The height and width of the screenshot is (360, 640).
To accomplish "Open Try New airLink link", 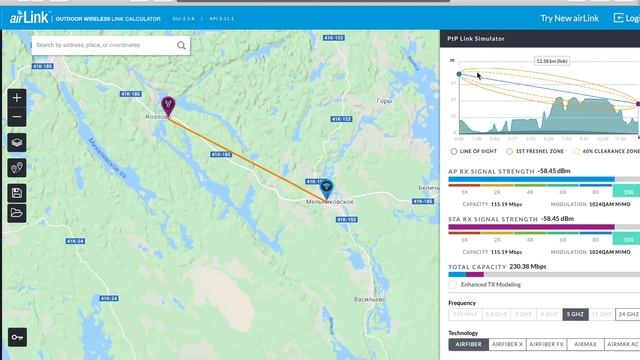I will coord(569,18).
